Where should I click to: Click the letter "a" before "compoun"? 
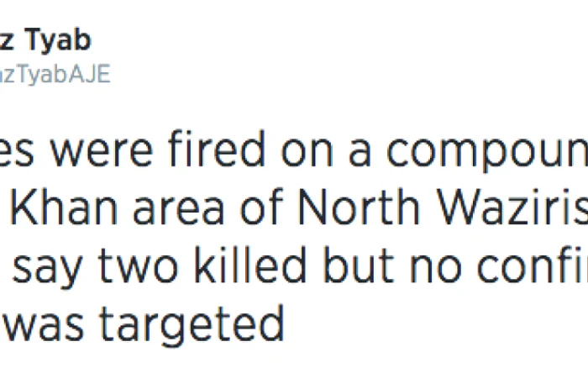coord(360,152)
